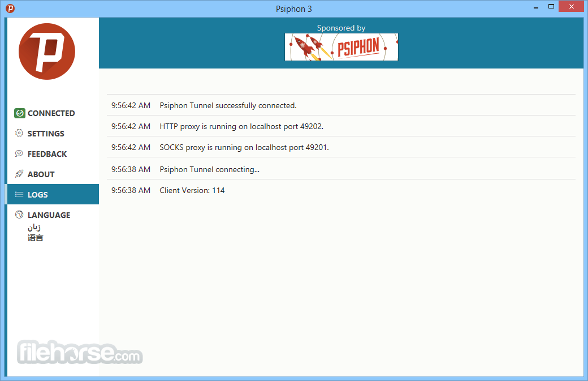This screenshot has height=381, width=588.
Task: Click the Logs list icon
Action: coord(19,194)
